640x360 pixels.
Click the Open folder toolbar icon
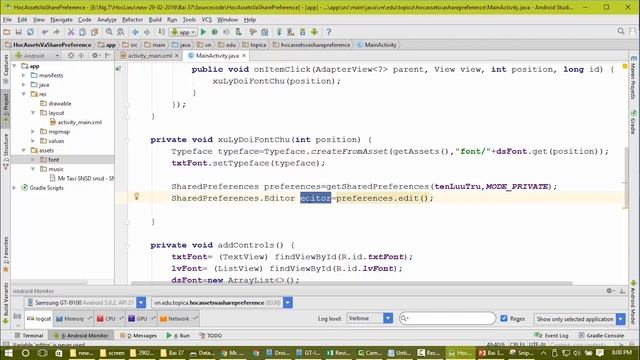coord(7,32)
